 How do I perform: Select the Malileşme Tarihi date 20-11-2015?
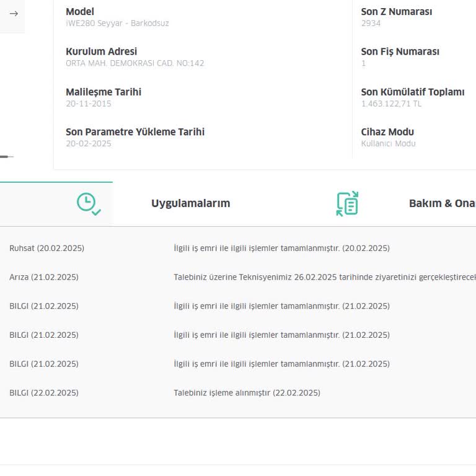[89, 104]
